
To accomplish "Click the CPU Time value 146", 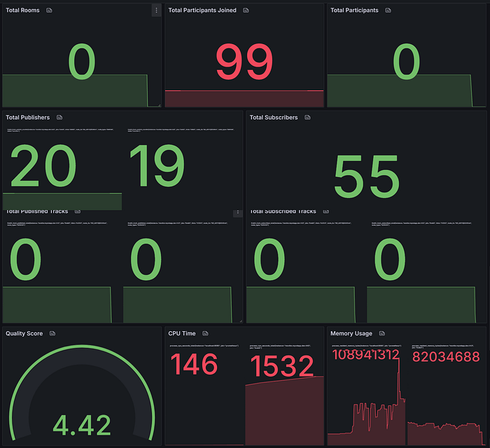I will click(194, 364).
